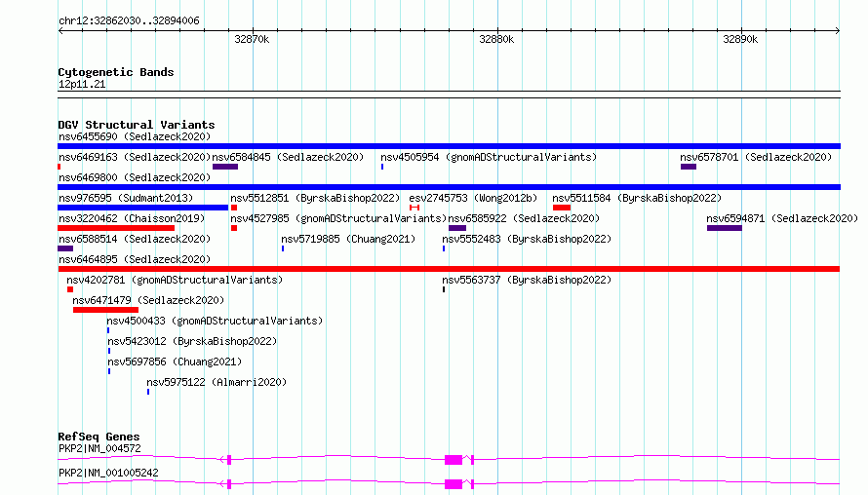Open nsv6594871 (Sedlazeck2020) label
Screen dimensions: 868x495
pyautogui.click(x=782, y=218)
